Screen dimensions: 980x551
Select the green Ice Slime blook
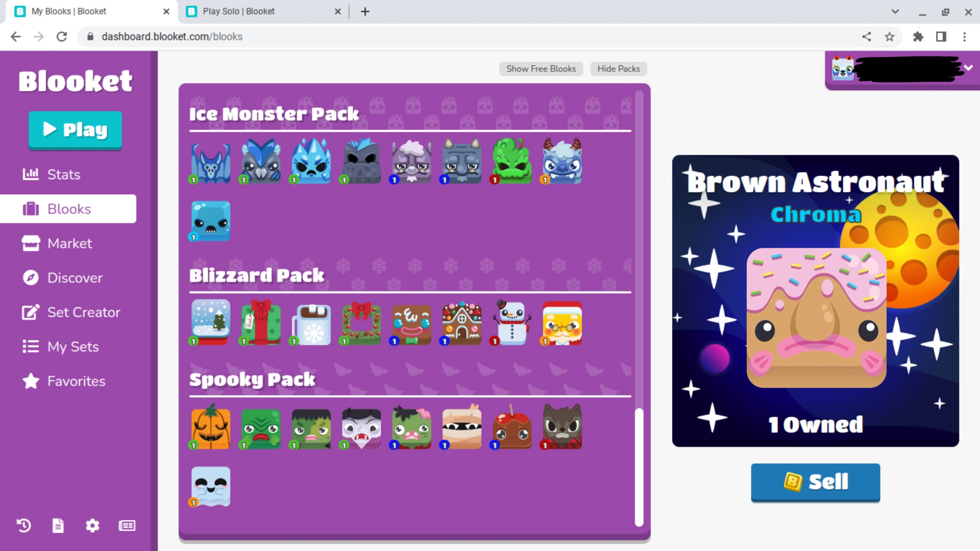point(512,161)
